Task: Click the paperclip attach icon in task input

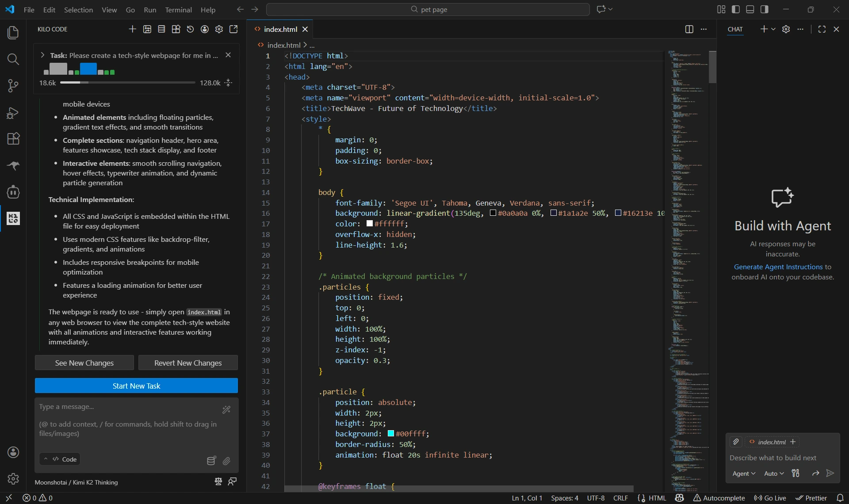Action: coord(227,462)
